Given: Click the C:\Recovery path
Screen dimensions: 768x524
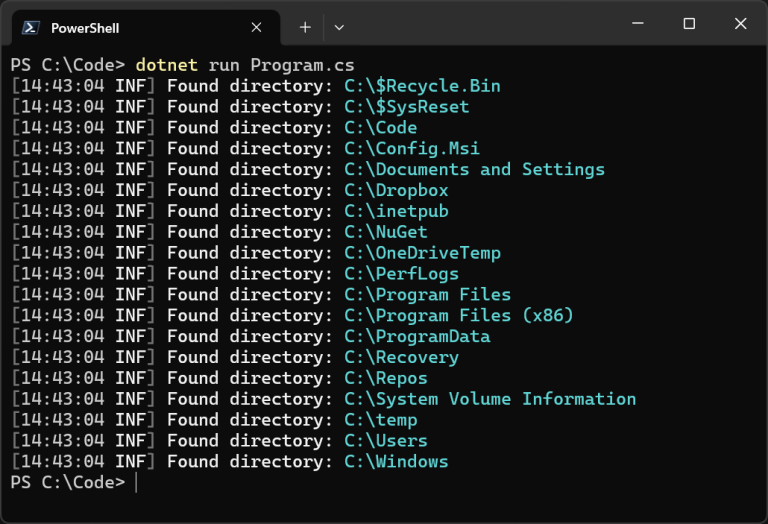Looking at the screenshot, I should point(402,357).
